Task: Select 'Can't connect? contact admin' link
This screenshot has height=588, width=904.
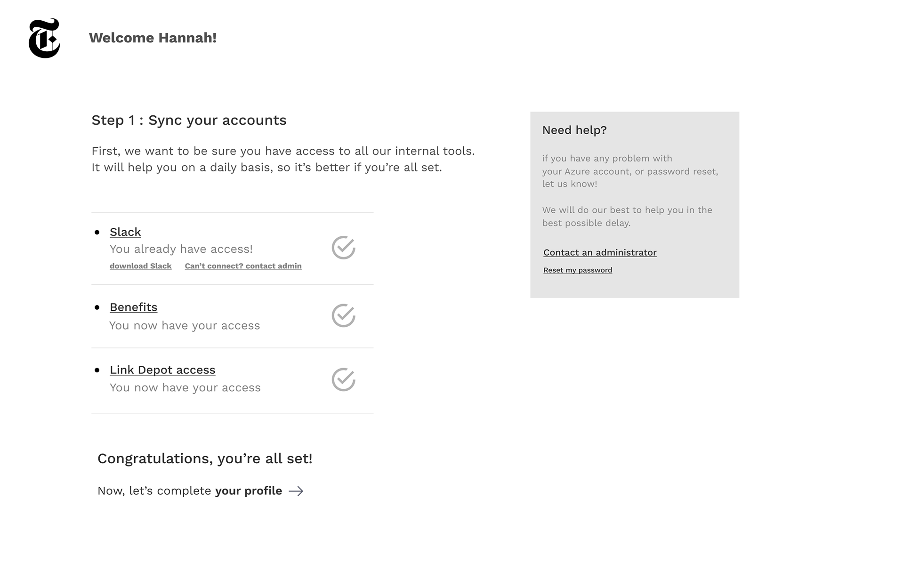Action: [x=243, y=266]
